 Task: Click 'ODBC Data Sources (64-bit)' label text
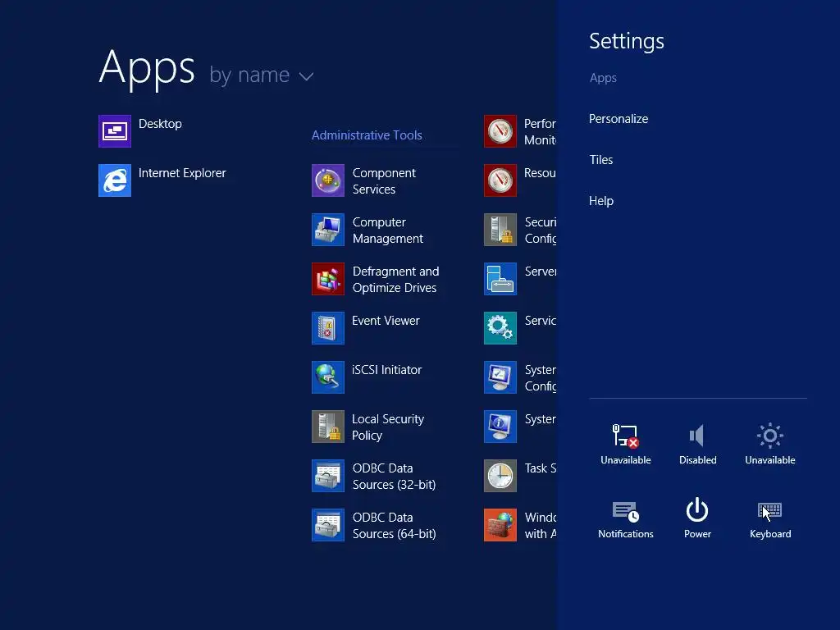395,526
